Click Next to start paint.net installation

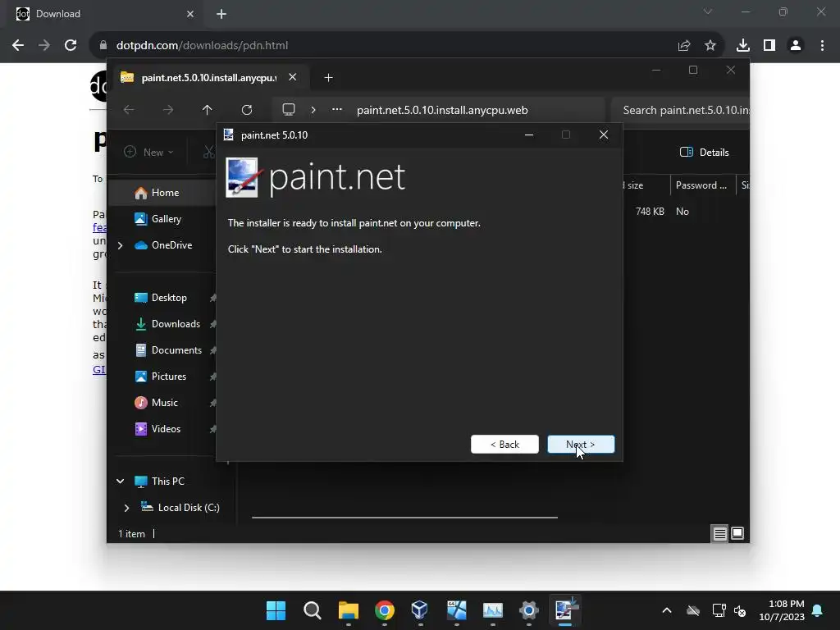[581, 444]
